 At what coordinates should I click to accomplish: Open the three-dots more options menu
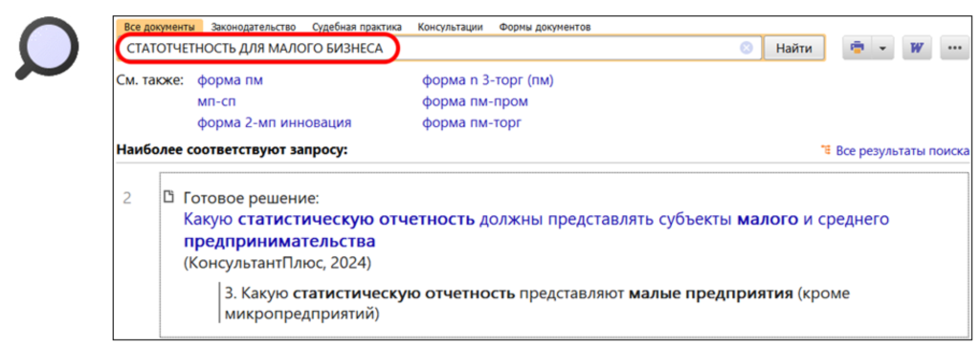click(954, 48)
